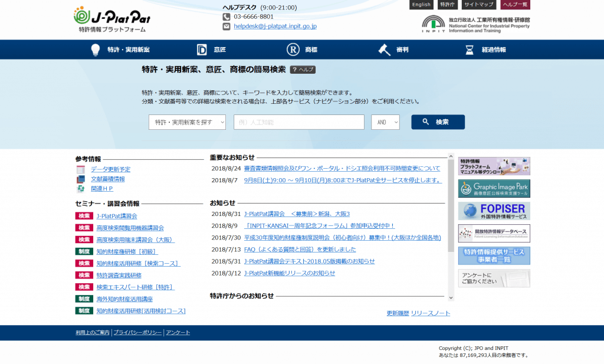Click the helpdesk email address link
Image resolution: width=604 pixels, height=364 pixels.
click(275, 26)
